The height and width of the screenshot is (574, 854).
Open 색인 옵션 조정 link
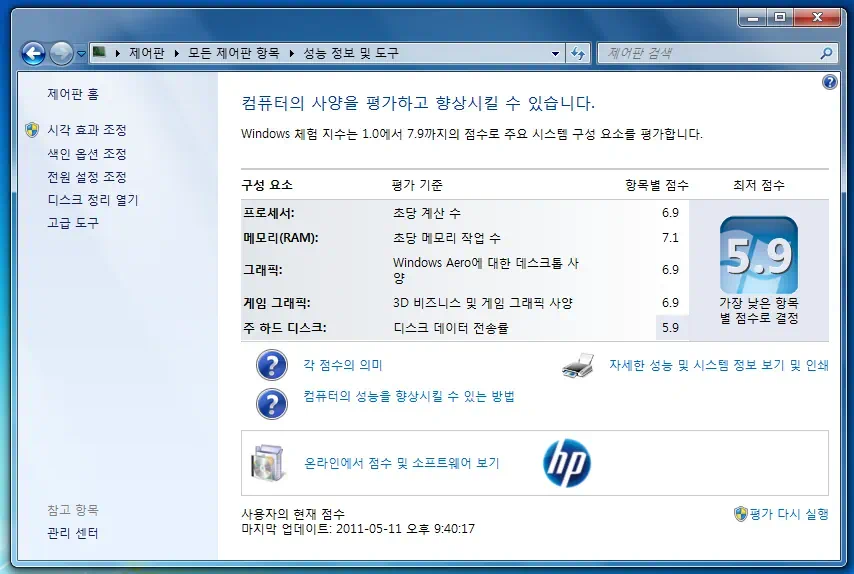[87, 154]
